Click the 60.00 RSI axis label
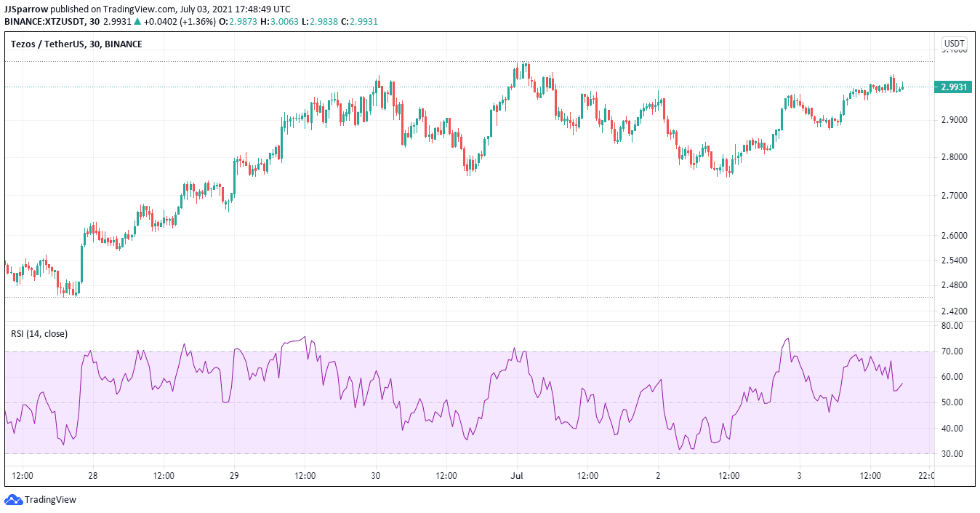The height and width of the screenshot is (513, 980). click(952, 377)
